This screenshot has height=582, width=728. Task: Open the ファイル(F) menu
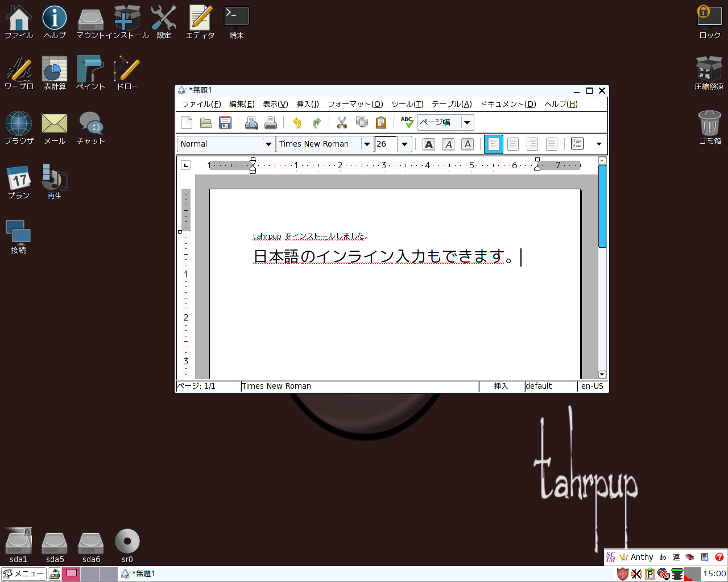[x=201, y=104]
